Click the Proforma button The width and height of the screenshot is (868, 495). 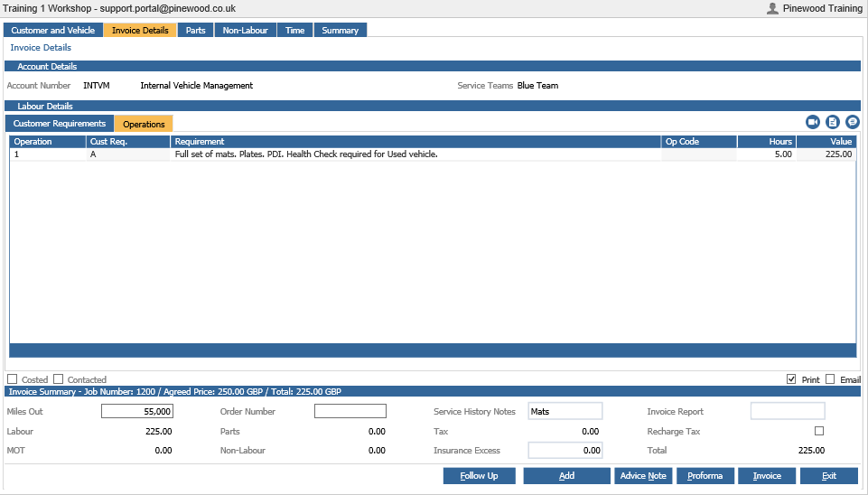pyautogui.click(x=705, y=476)
